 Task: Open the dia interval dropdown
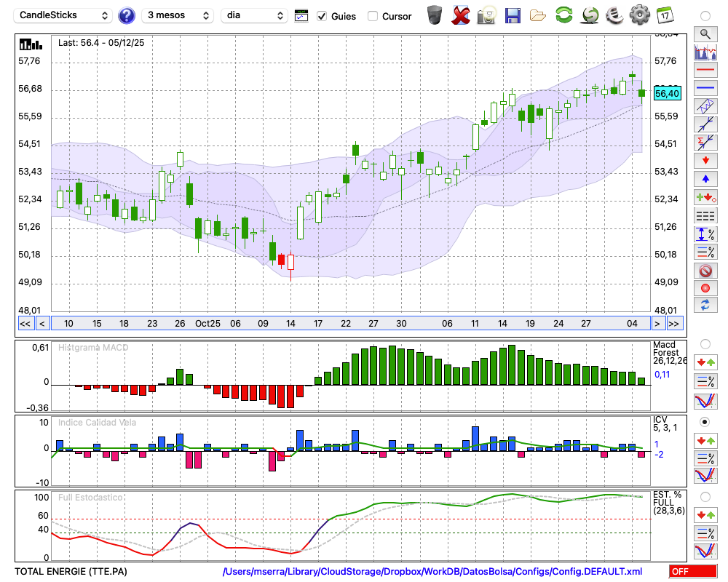[254, 15]
